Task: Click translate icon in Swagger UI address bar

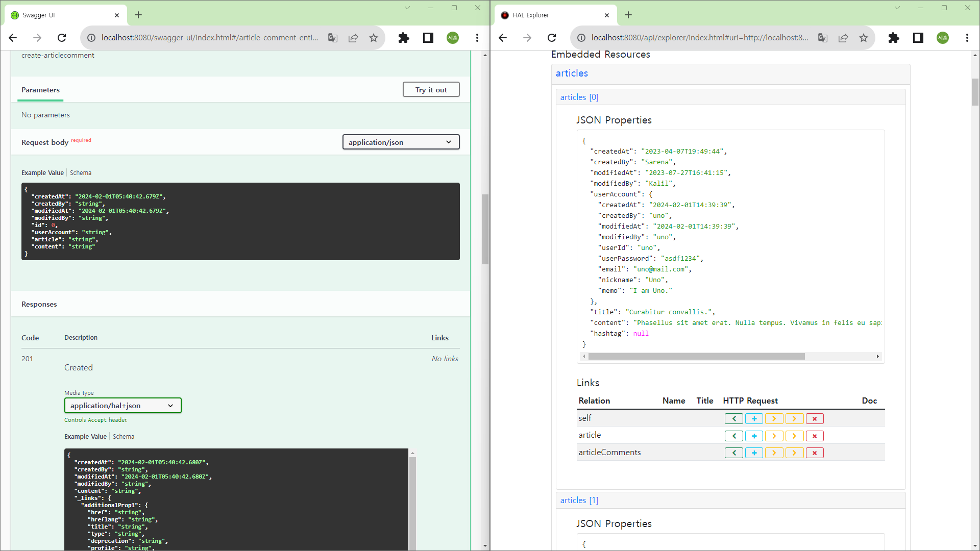Action: [x=333, y=38]
